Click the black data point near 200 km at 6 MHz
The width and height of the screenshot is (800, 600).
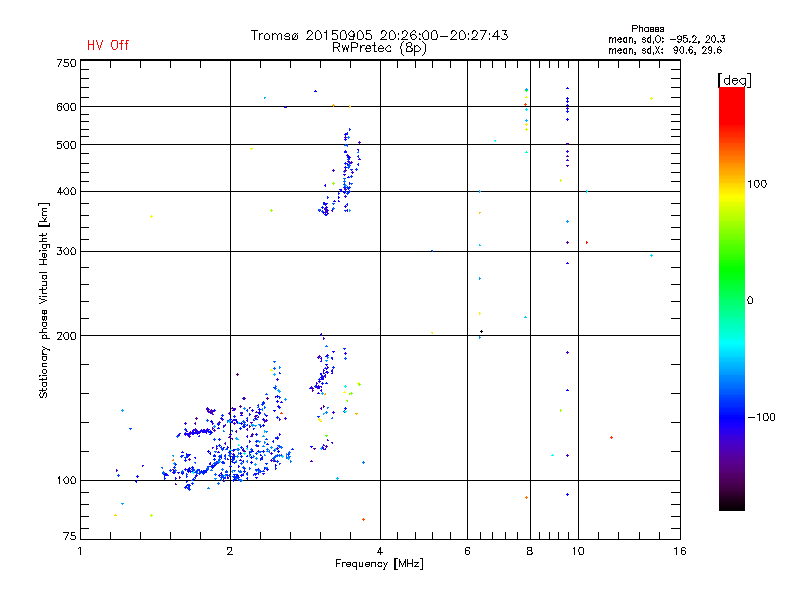[x=481, y=332]
